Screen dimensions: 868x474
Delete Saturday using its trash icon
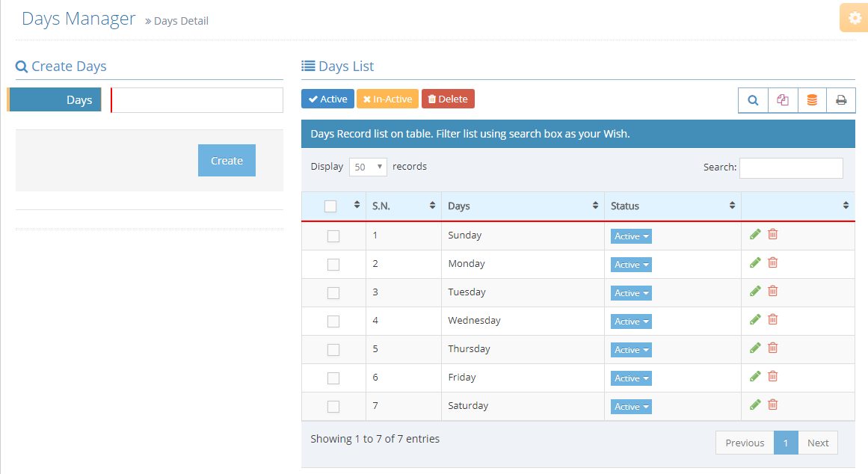click(773, 405)
